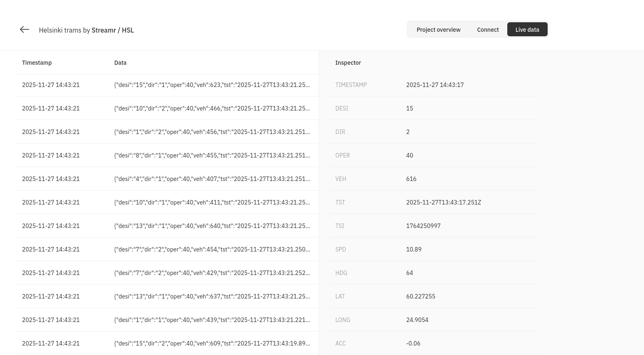Screen dimensions: 644x355
Task: Select the TST value 2025-11-27T13:43:17.251Z
Action: click(x=443, y=202)
